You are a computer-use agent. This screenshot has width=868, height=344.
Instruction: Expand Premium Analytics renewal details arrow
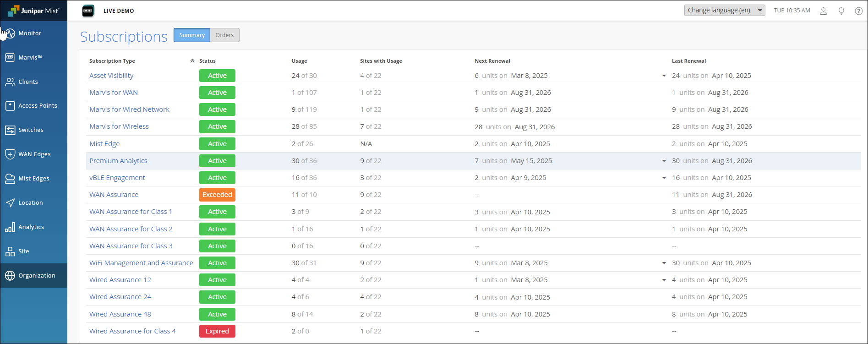click(x=664, y=161)
